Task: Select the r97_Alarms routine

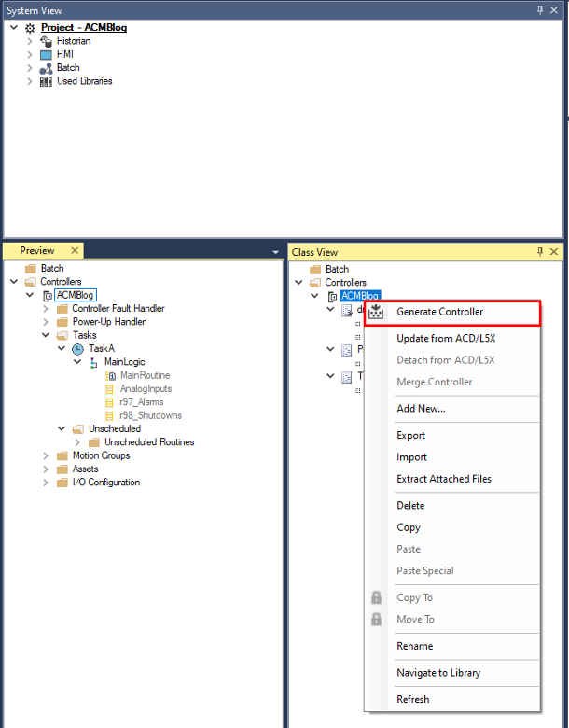Action: click(141, 402)
